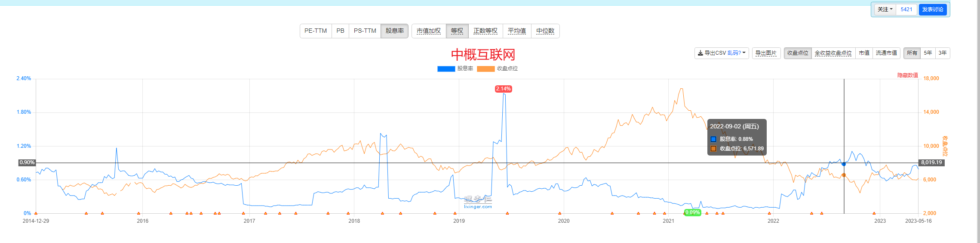Click tooltip date 2022-09-02 (周五)
980x243 pixels.
click(x=734, y=126)
